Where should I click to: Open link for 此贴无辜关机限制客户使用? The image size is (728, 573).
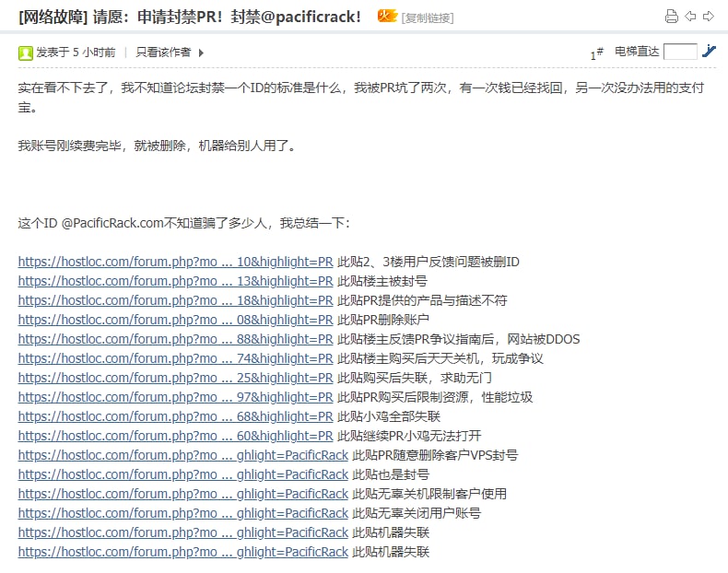(183, 494)
